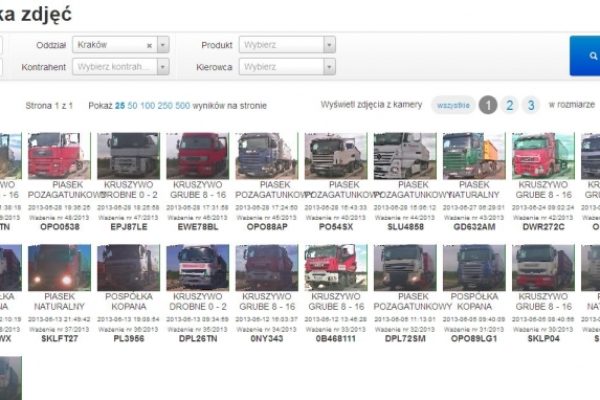Screen dimensions: 600x400
Task: Open truck photo DPL72SM
Action: coord(405,268)
